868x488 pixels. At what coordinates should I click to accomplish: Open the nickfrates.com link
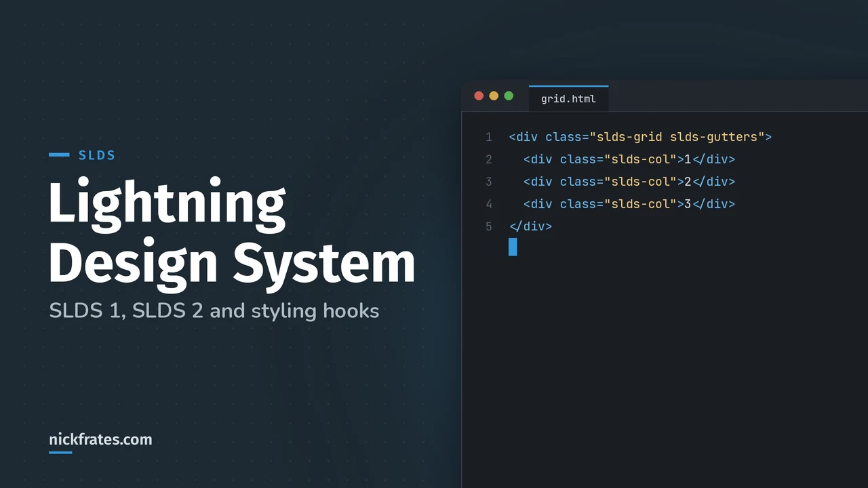pos(100,439)
